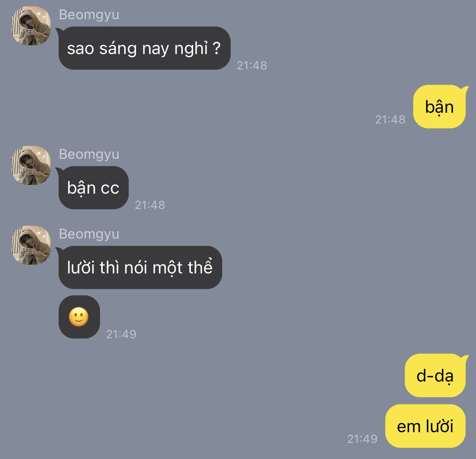
Task: Tap the message 'lười thì nói một thể'
Action: (x=140, y=267)
